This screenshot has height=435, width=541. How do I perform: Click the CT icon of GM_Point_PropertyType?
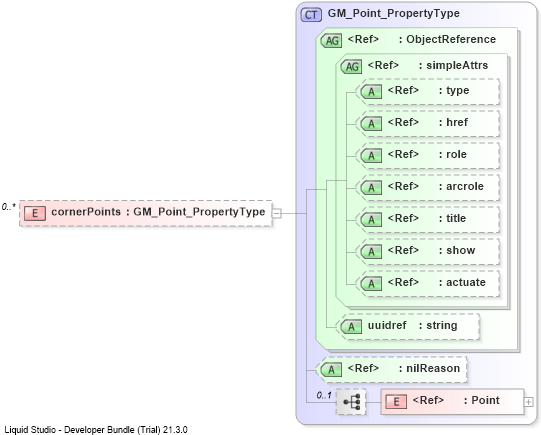(311, 15)
